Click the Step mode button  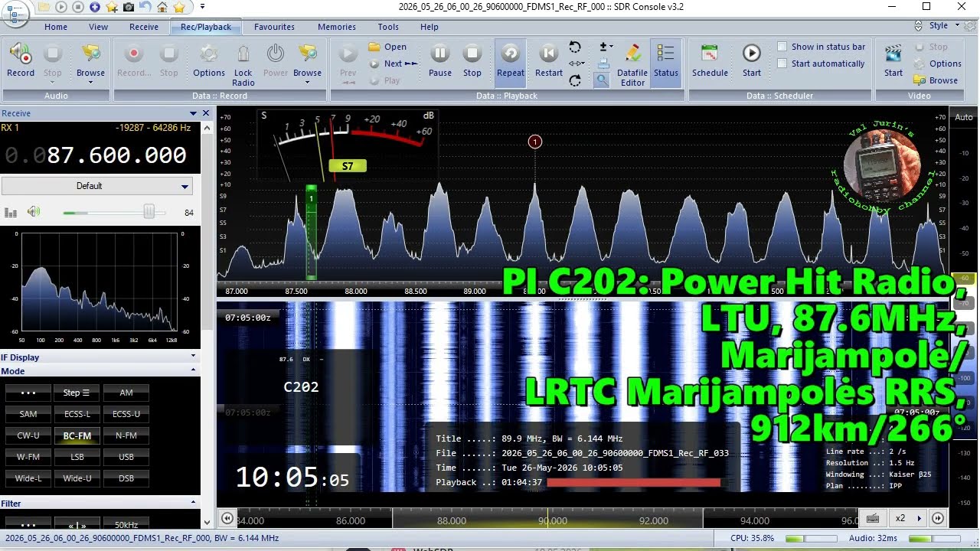[x=77, y=393]
